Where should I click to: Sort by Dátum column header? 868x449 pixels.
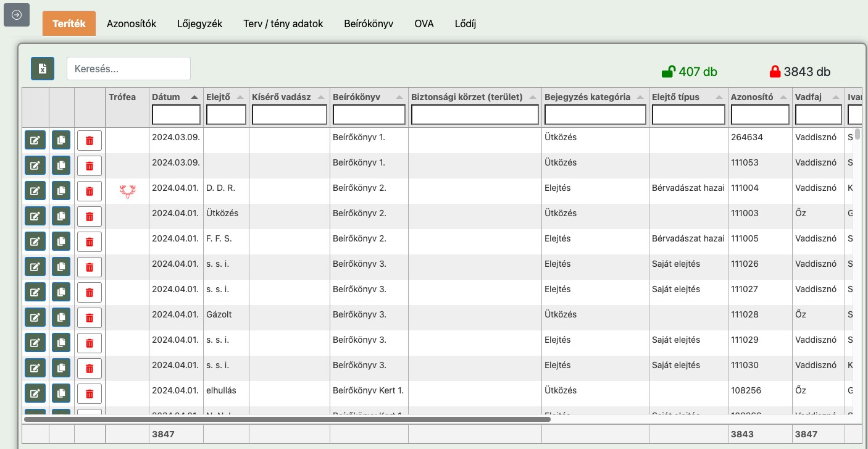(x=166, y=97)
